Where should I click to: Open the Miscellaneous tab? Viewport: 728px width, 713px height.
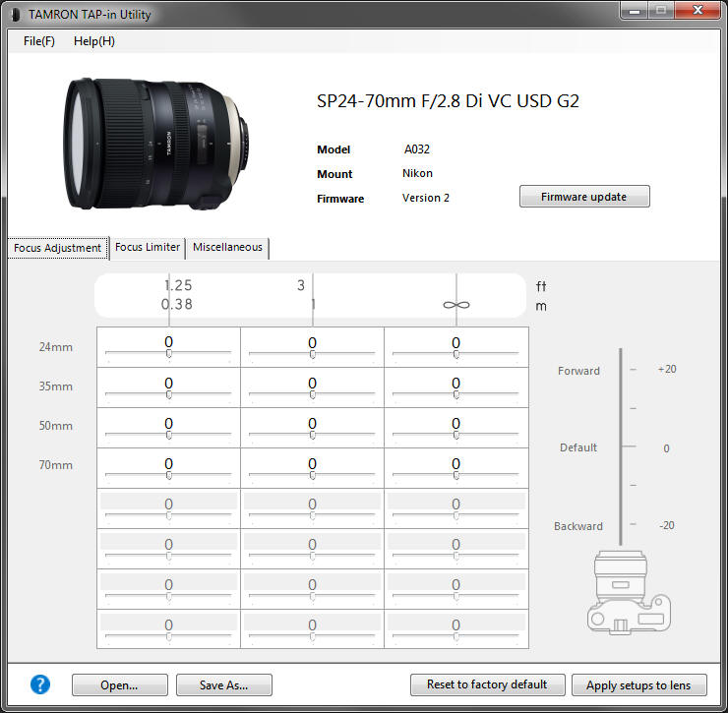(227, 248)
